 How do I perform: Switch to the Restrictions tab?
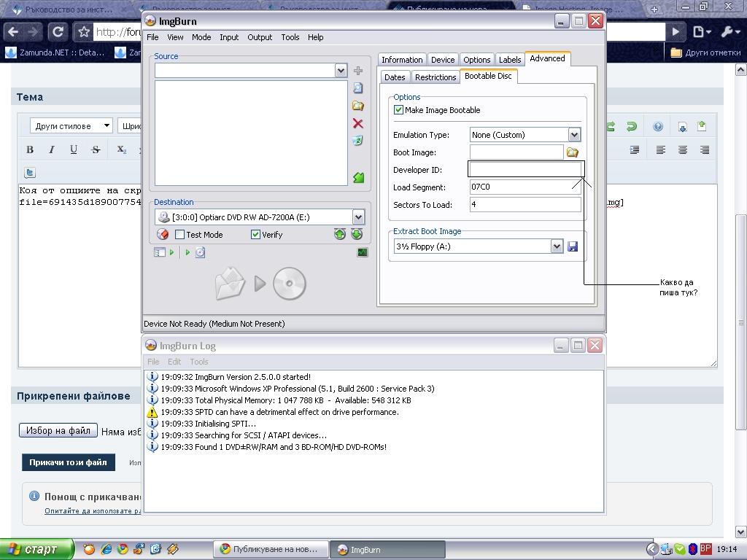pos(436,77)
